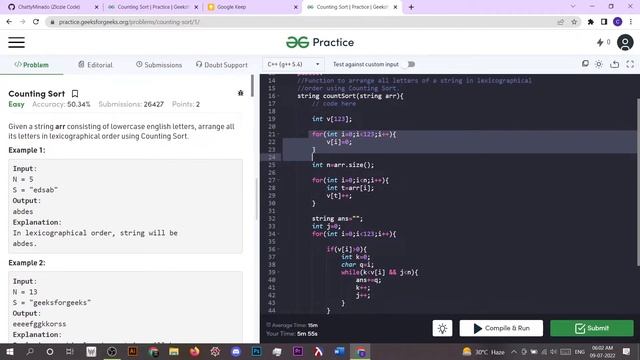
Task: Fold the for loop at line 27
Action: point(279,180)
